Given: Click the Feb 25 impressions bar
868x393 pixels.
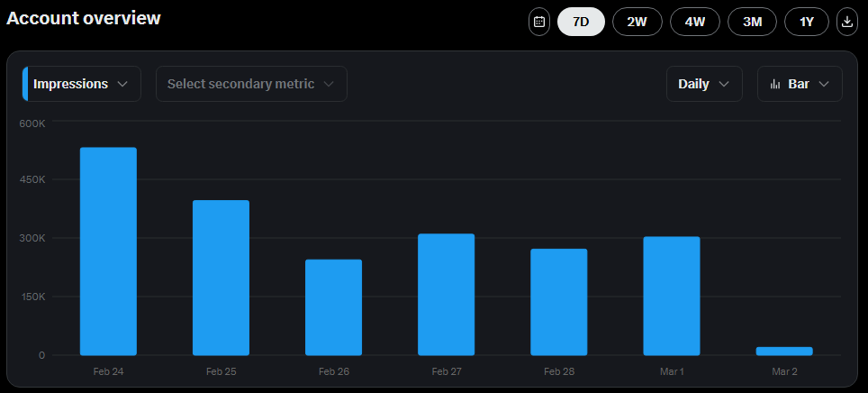Looking at the screenshot, I should (221, 278).
